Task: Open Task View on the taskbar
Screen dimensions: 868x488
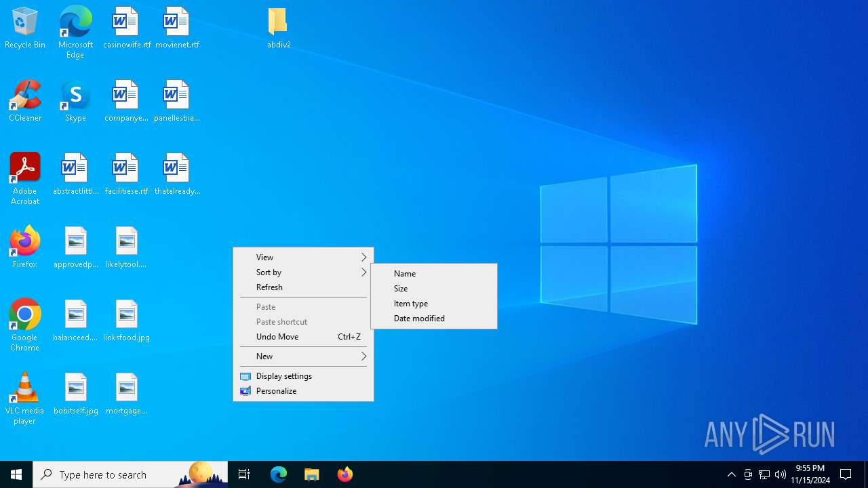Action: pos(244,474)
